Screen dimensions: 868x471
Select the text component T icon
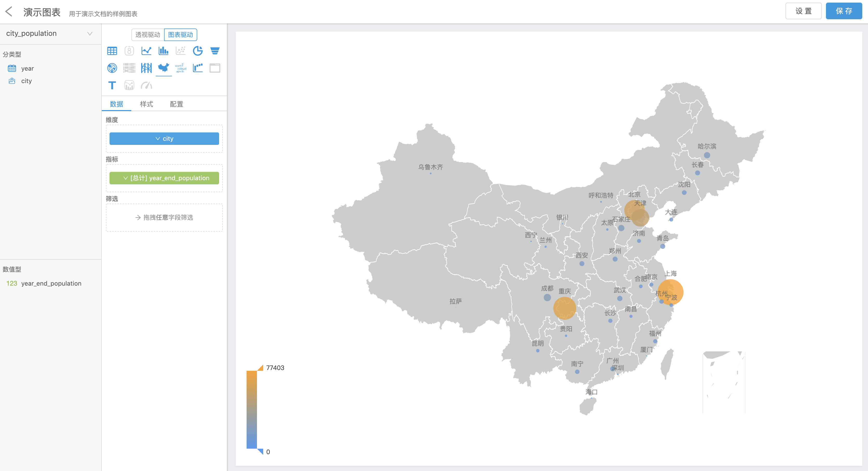click(112, 85)
